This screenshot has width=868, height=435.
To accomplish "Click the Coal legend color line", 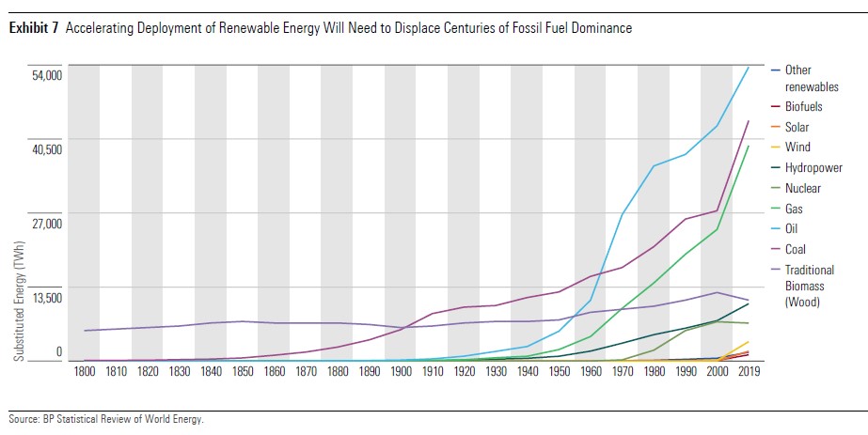I will tap(774, 250).
